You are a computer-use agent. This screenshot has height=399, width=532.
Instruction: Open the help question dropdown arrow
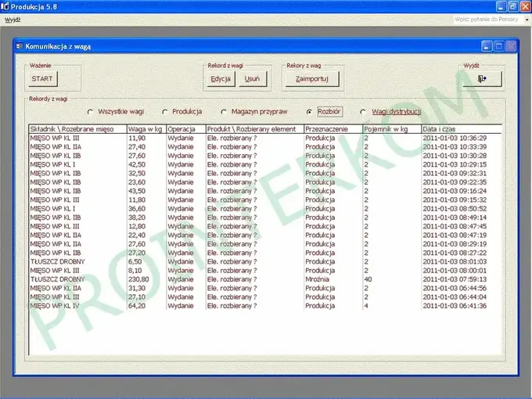pos(527,20)
